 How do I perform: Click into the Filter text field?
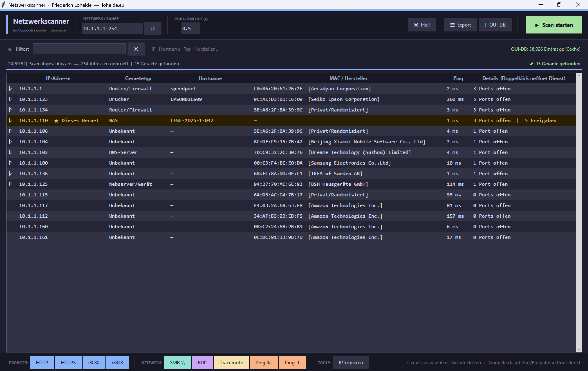coord(79,49)
